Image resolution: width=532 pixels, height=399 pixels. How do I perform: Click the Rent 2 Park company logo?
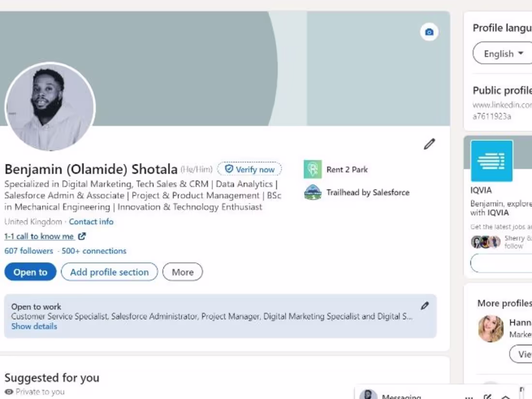312,170
